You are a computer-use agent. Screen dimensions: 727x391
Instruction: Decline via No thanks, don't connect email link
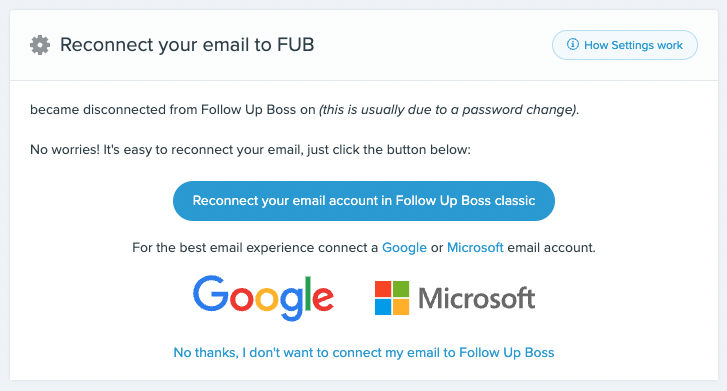point(364,353)
